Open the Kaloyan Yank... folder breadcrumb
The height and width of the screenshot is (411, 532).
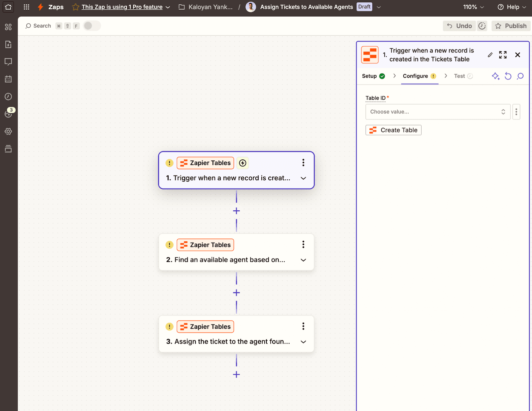(x=205, y=7)
